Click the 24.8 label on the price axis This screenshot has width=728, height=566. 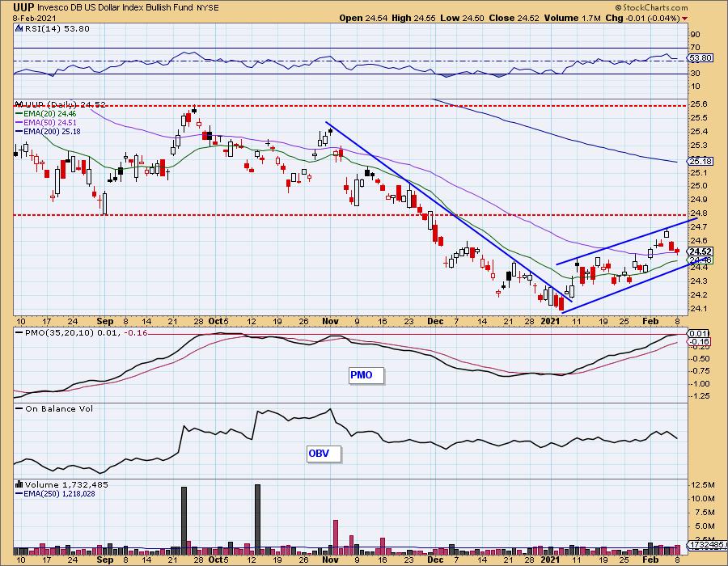pyautogui.click(x=698, y=213)
